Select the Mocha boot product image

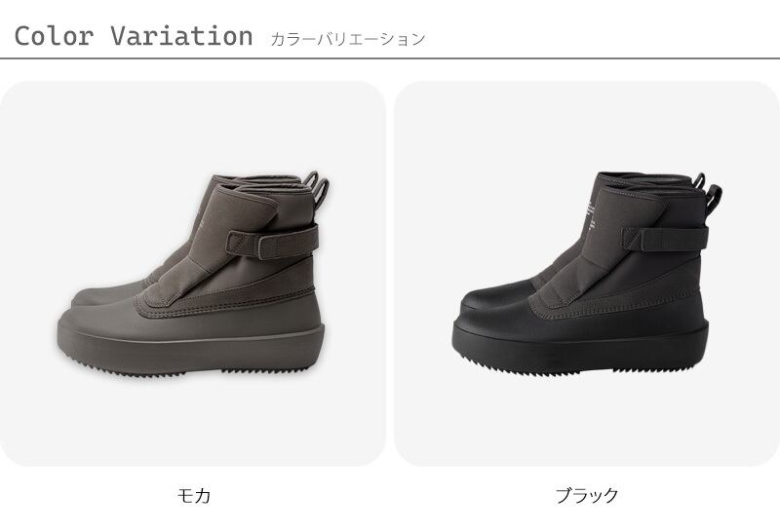(192, 274)
